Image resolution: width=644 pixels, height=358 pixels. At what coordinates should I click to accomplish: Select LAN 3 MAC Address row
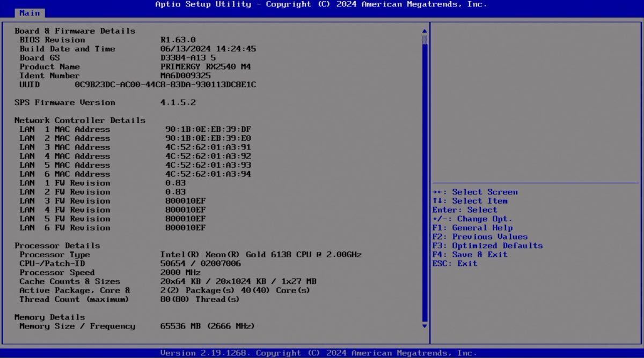click(135, 147)
